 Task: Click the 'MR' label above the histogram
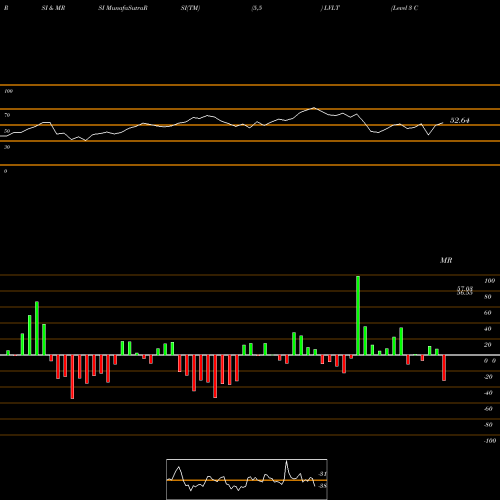click(446, 260)
